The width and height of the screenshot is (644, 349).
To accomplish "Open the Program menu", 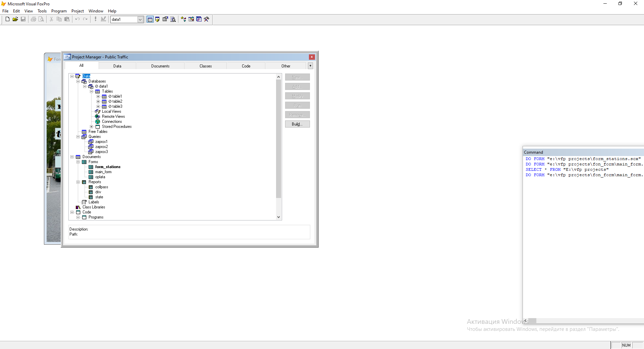I will [59, 11].
